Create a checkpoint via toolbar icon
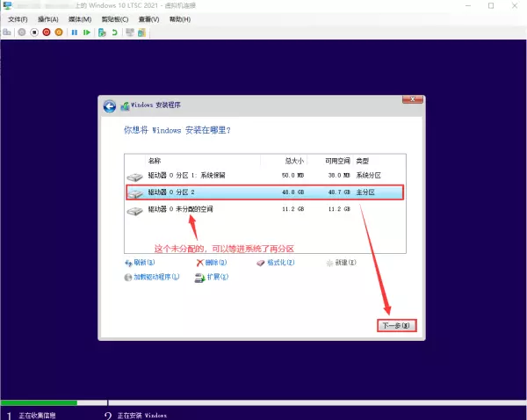 [102, 33]
